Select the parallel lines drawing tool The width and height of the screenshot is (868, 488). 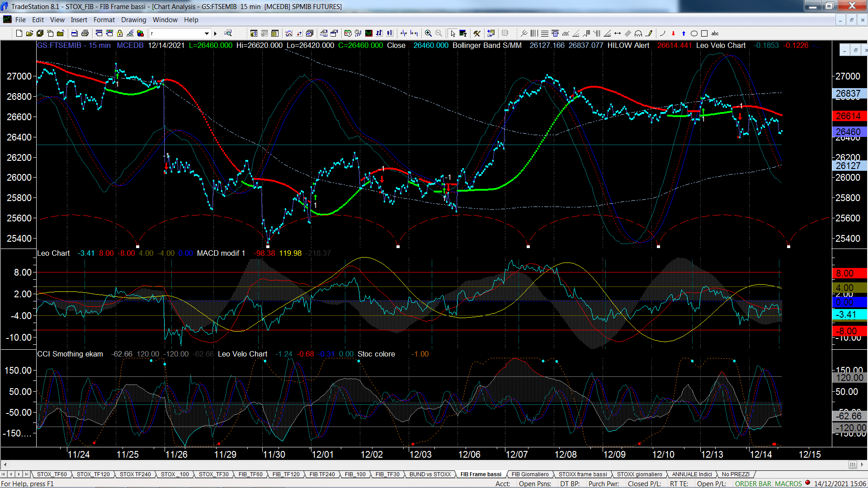(628, 33)
